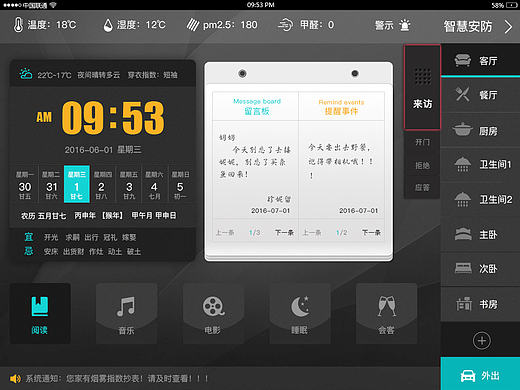Image resolution: width=520 pixels, height=390 pixels.
Task: Open the 电影 movie scene
Action: 213,313
